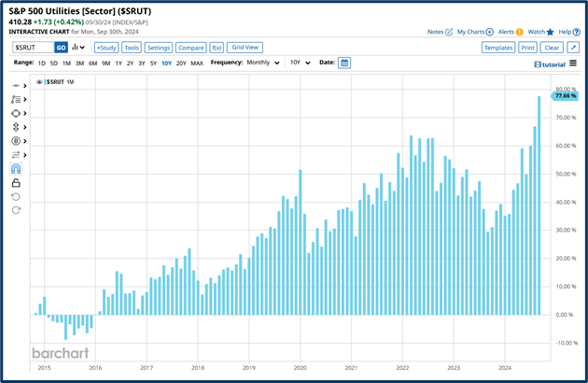Click the circled B annotation tool icon
Viewport: 588px width, 383px height.
pyautogui.click(x=16, y=141)
